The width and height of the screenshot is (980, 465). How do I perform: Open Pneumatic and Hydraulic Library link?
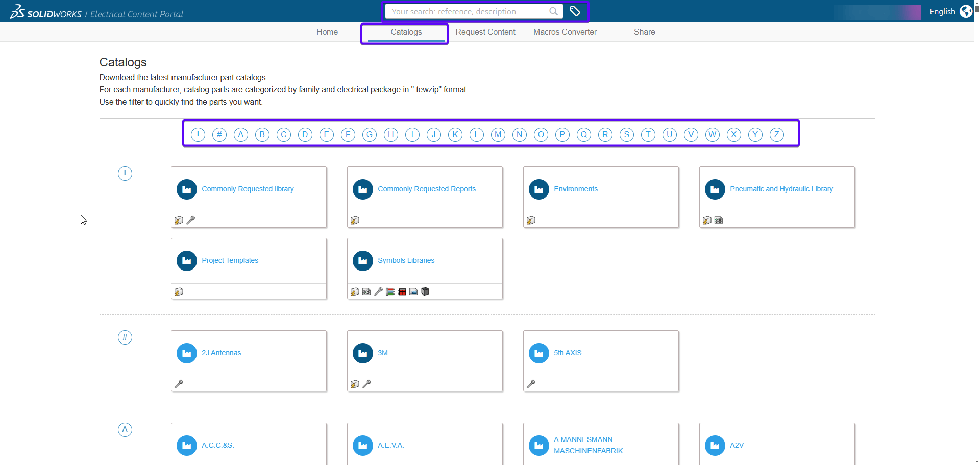[x=781, y=189]
